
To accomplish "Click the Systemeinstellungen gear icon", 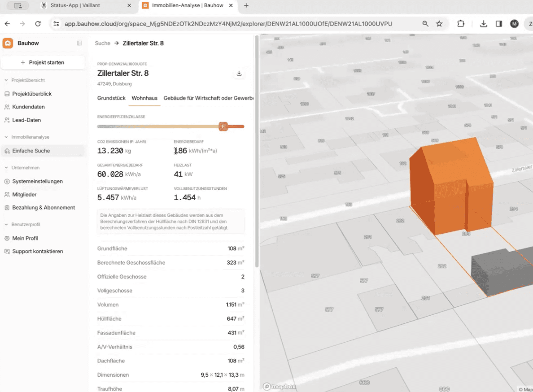I will (x=7, y=181).
